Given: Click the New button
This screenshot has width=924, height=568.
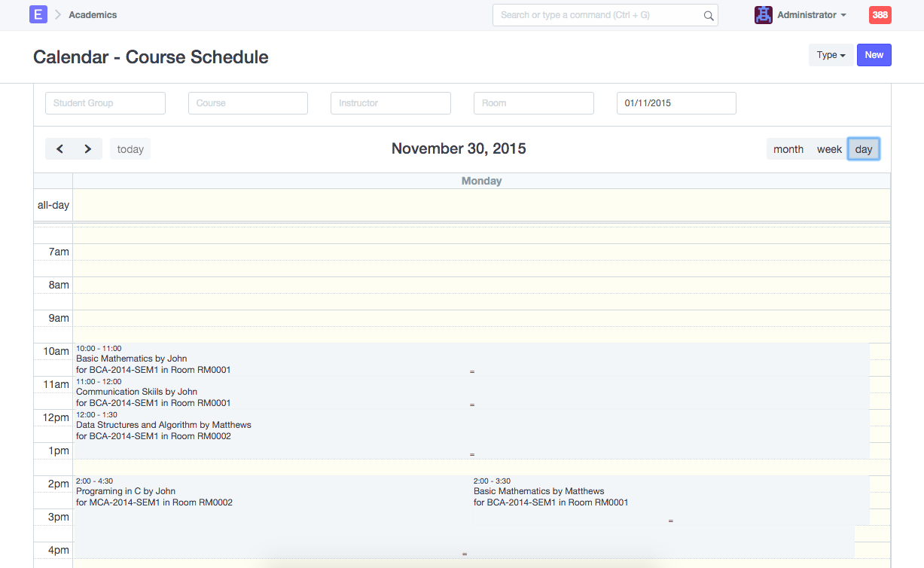Looking at the screenshot, I should coord(874,55).
